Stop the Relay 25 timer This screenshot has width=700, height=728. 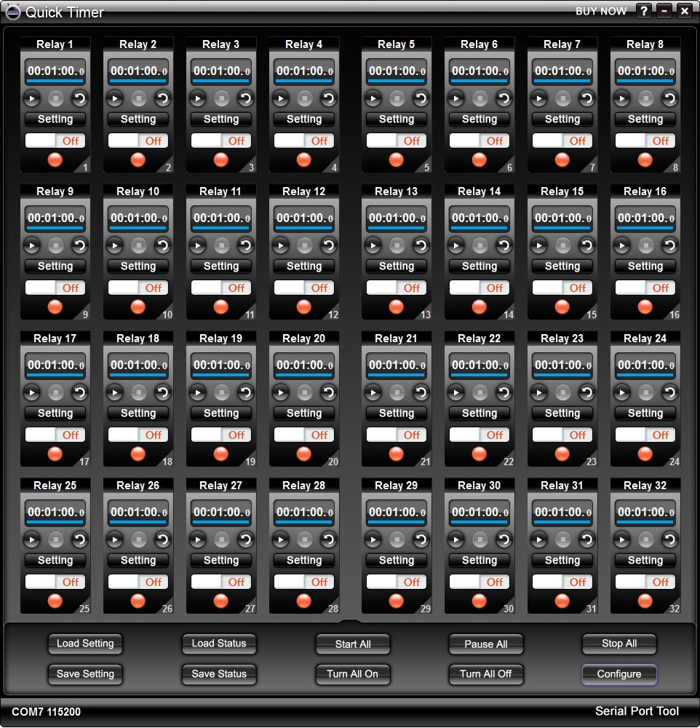[x=56, y=539]
